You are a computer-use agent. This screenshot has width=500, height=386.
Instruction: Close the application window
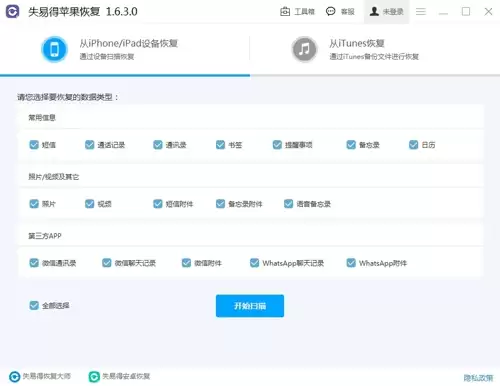tap(488, 12)
